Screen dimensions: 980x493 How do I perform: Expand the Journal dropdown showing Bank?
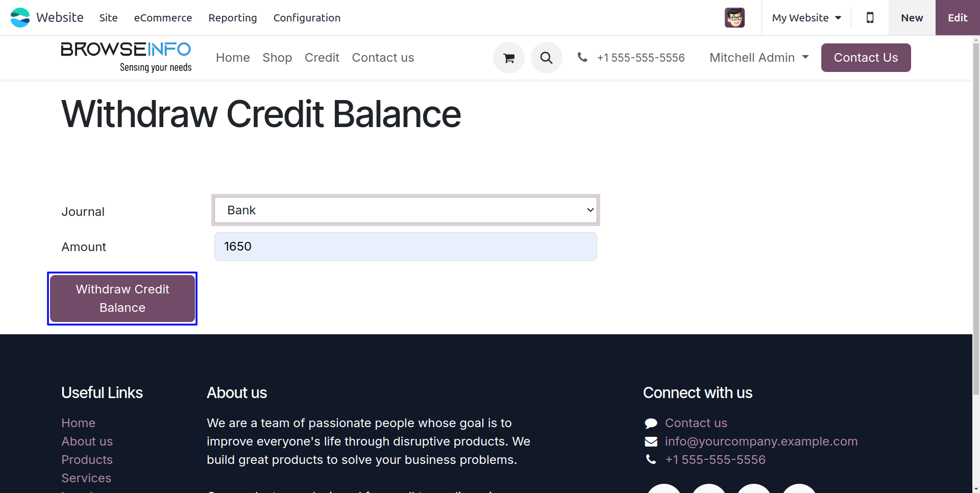(x=406, y=210)
